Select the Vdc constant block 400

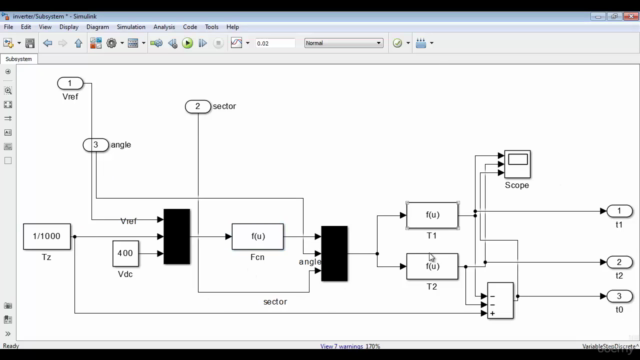(125, 253)
